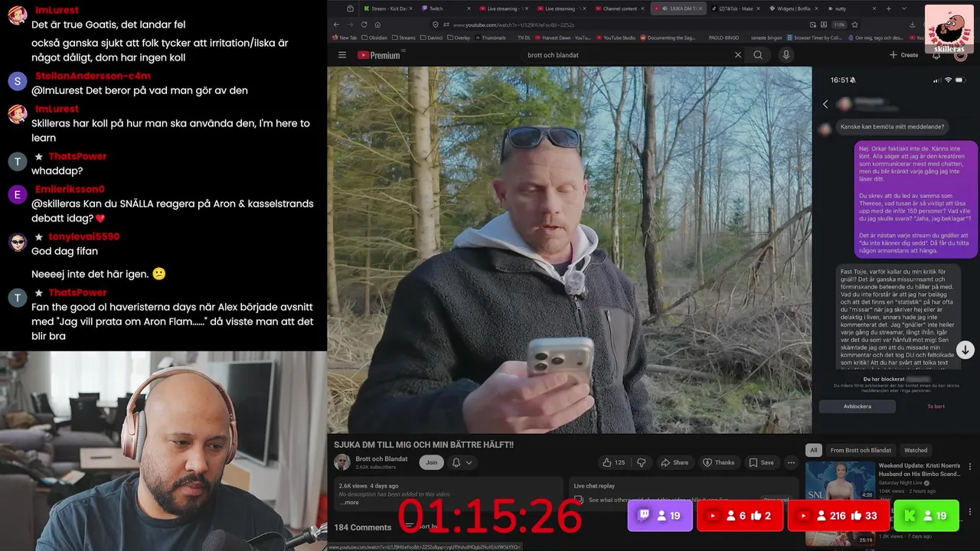Reload the page with the refresh icon
The image size is (980, 551).
coord(364,24)
